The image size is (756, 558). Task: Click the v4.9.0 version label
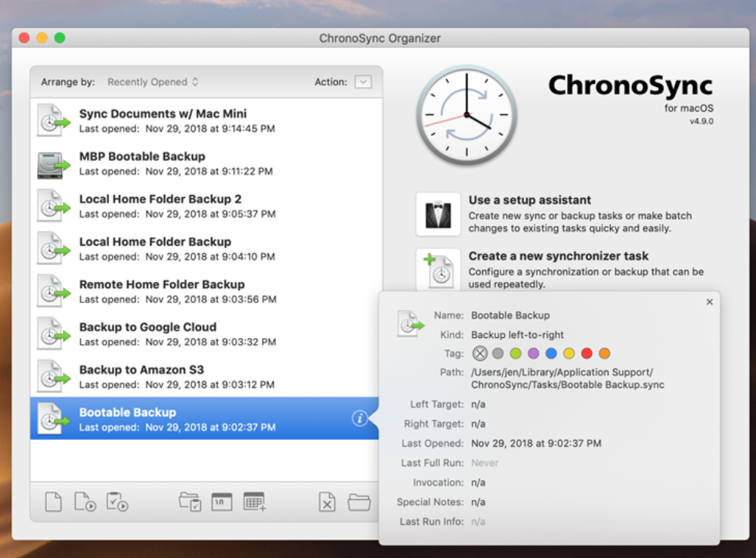(701, 121)
